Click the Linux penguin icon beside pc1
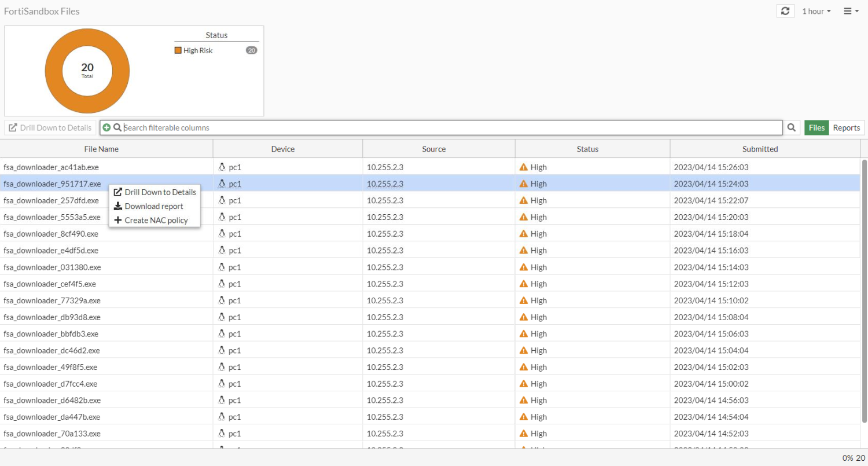 [x=221, y=167]
